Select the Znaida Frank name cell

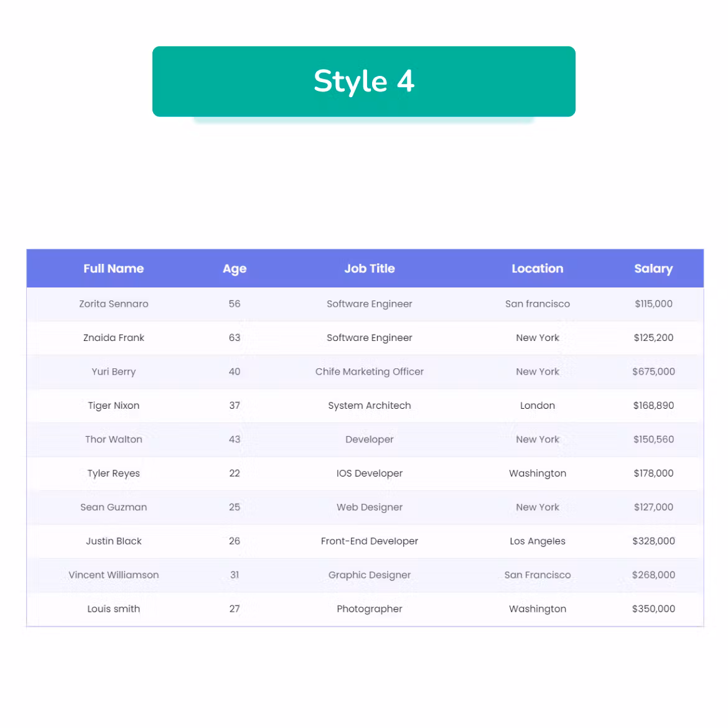(113, 337)
